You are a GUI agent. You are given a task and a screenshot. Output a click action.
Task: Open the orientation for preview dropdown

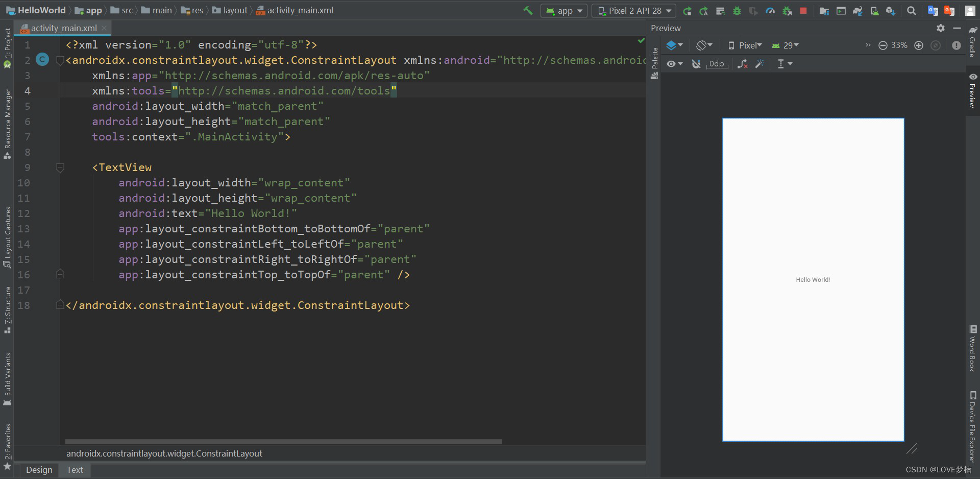(704, 45)
